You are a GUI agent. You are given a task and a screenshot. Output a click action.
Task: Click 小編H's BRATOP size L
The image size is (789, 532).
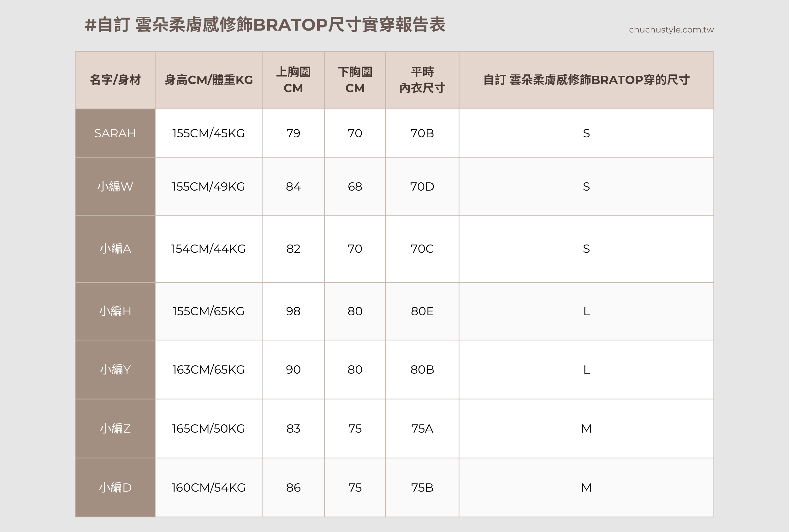pos(586,311)
